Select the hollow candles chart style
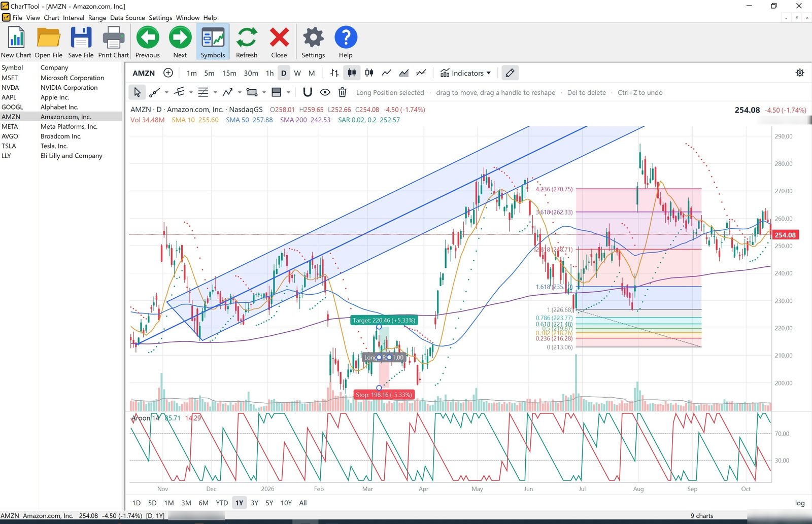812x524 pixels. tap(369, 73)
